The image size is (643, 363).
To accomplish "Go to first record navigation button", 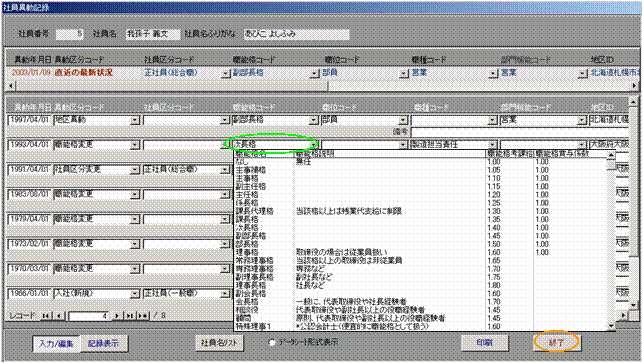I will click(x=46, y=316).
